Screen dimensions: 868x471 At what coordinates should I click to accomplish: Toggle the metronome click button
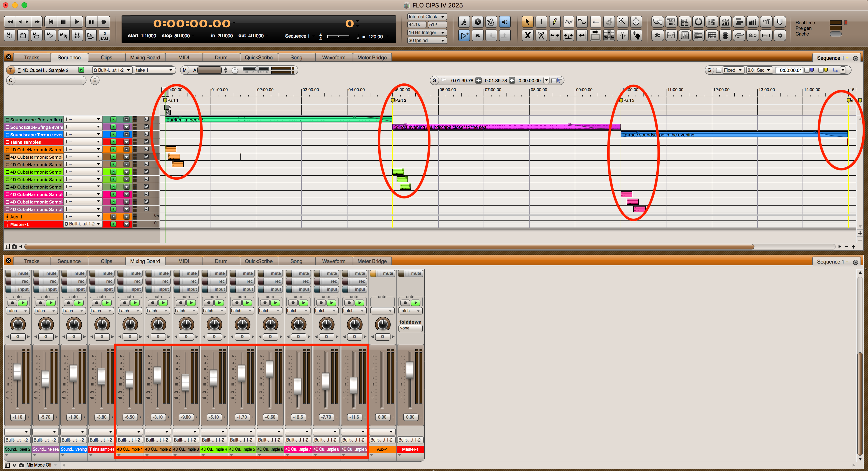491,22
